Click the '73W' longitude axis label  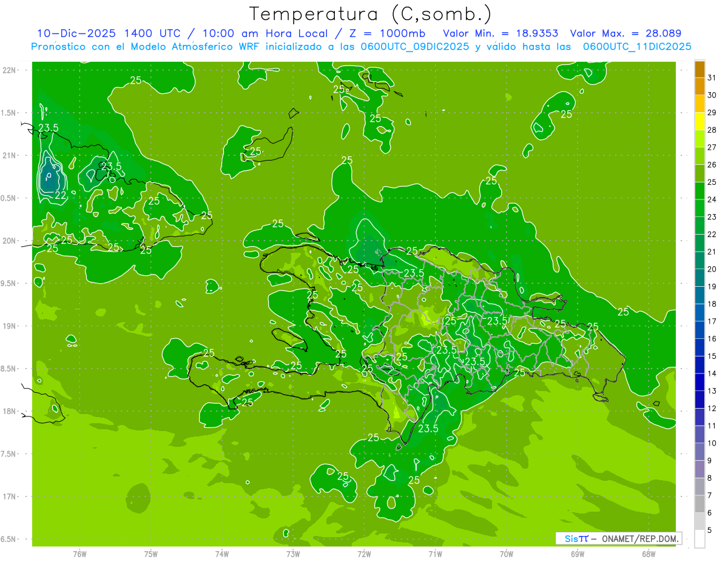[293, 554]
